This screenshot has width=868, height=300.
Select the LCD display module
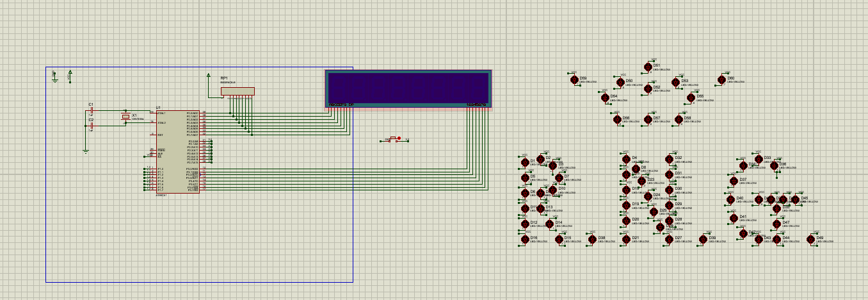point(408,90)
